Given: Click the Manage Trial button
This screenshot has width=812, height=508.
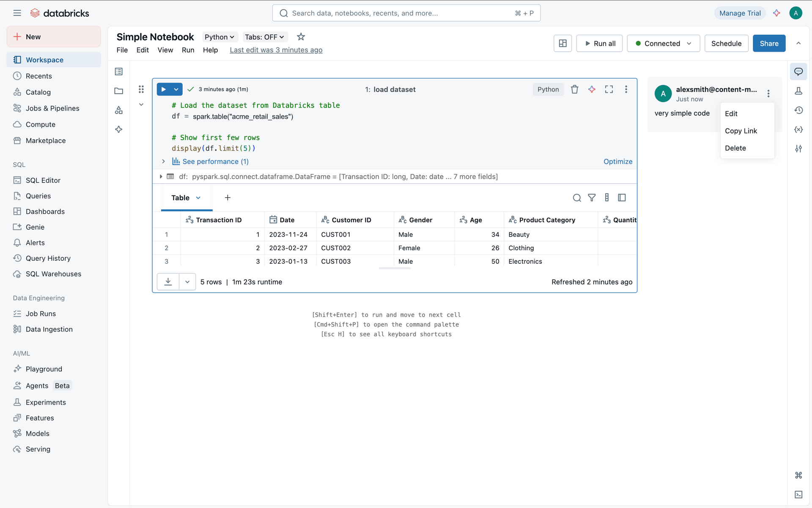Looking at the screenshot, I should pos(740,13).
